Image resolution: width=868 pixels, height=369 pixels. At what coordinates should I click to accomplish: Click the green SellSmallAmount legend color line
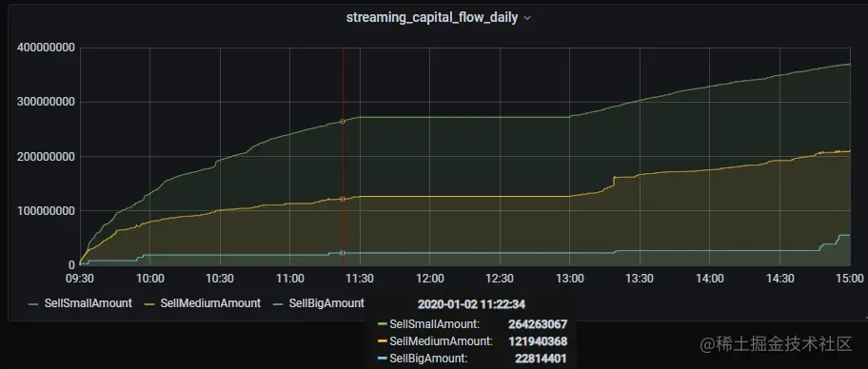click(x=33, y=303)
